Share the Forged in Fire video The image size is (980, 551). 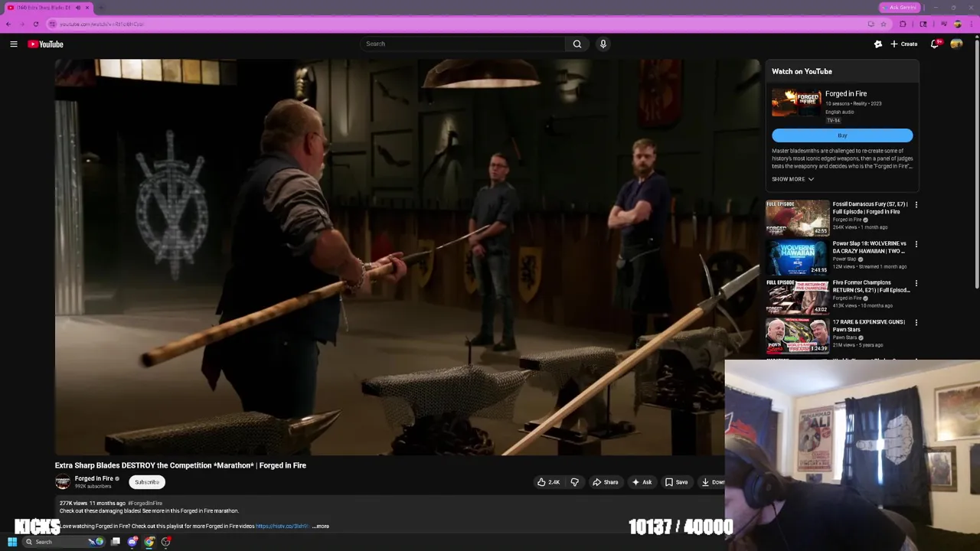606,482
